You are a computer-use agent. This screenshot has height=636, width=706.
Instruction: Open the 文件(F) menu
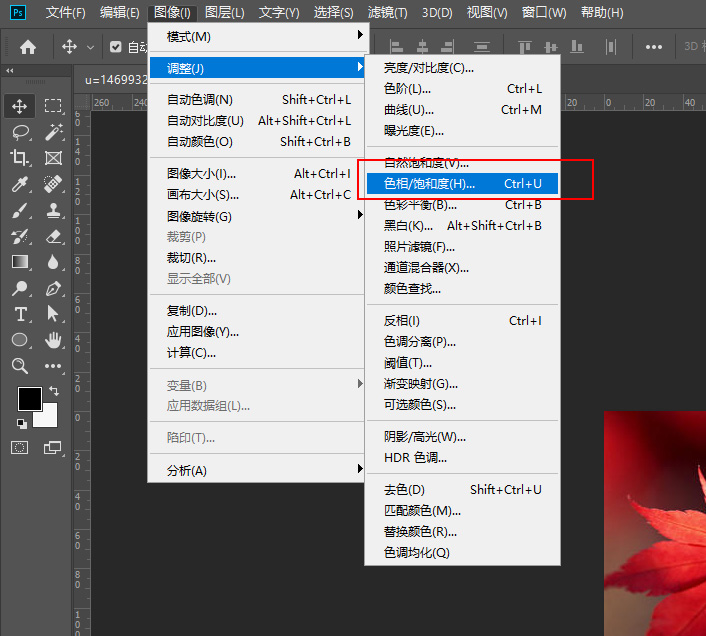[65, 13]
